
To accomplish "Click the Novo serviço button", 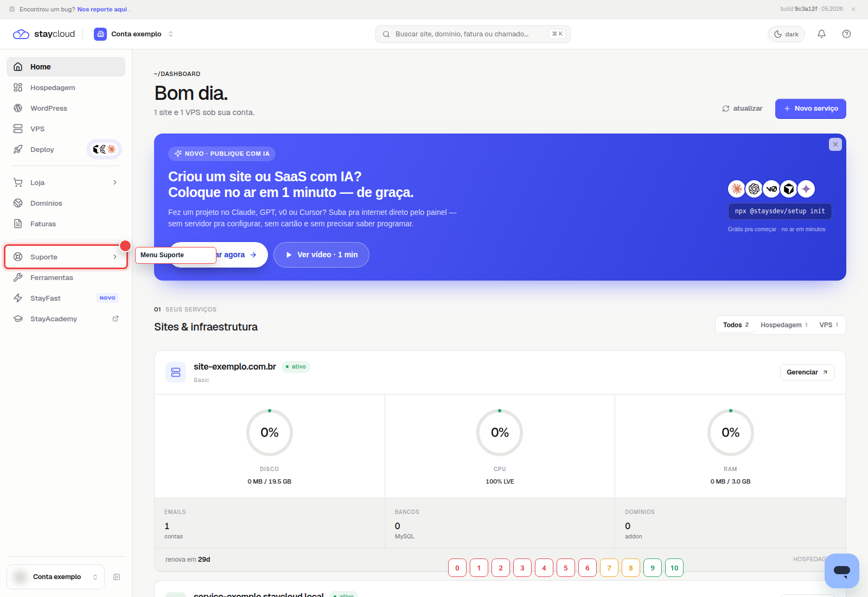I will point(810,109).
